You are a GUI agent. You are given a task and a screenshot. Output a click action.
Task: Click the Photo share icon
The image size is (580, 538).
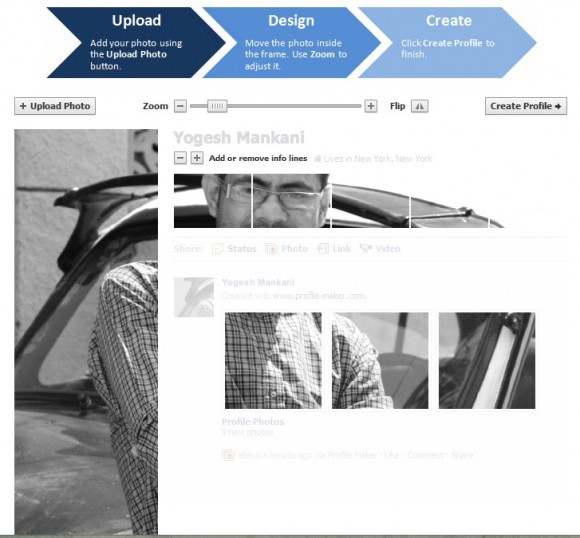coord(271,249)
